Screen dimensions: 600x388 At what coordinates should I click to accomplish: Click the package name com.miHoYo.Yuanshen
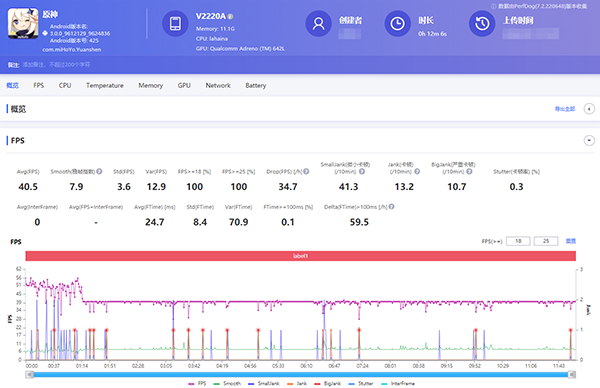coord(72,50)
